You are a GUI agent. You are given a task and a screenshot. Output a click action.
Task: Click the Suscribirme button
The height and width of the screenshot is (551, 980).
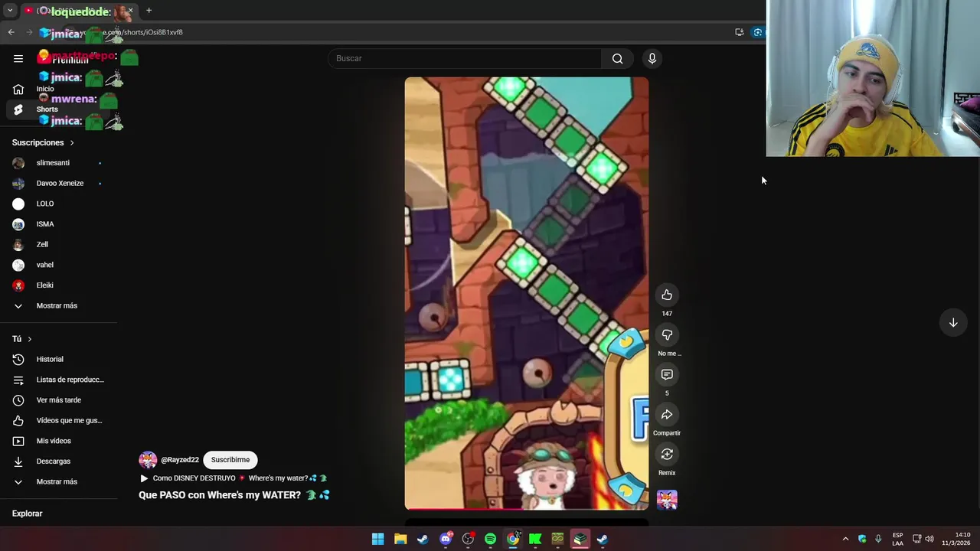(230, 460)
